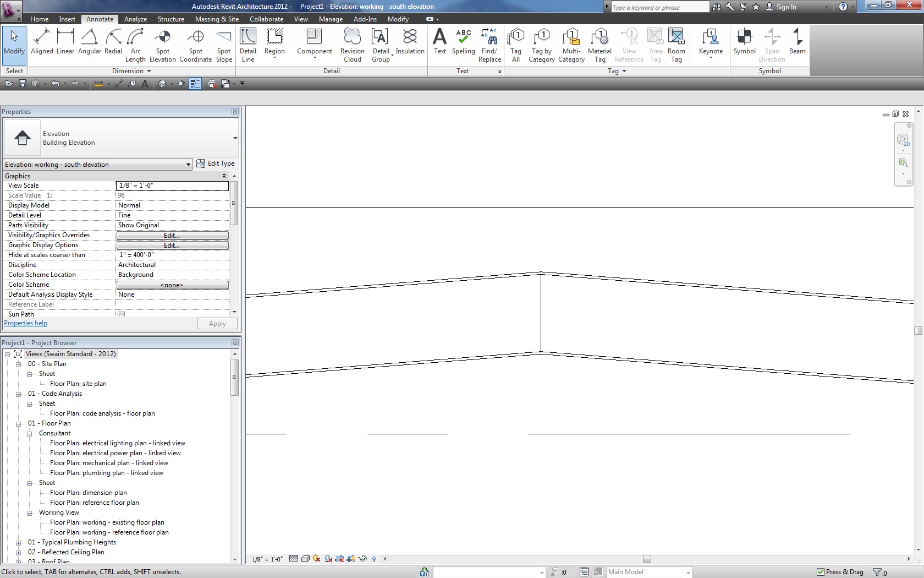924x578 pixels.
Task: Expand the Dimension panel dropdown
Action: click(x=149, y=71)
